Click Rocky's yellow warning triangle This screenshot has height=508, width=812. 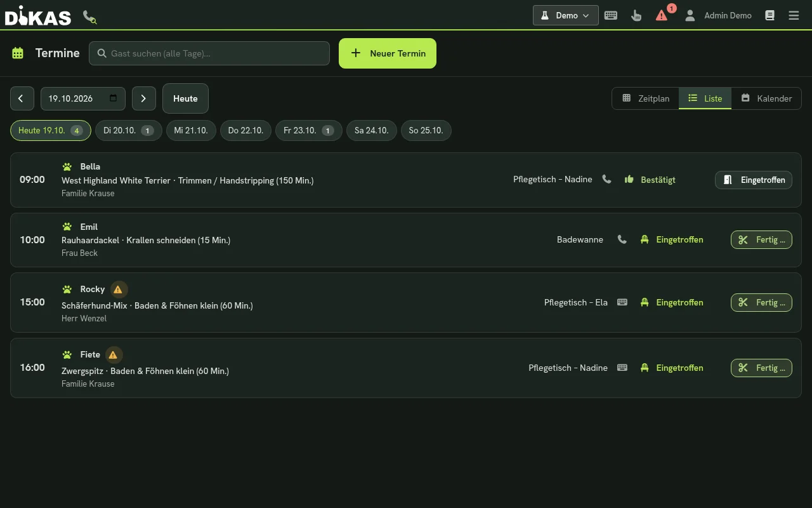tap(118, 290)
